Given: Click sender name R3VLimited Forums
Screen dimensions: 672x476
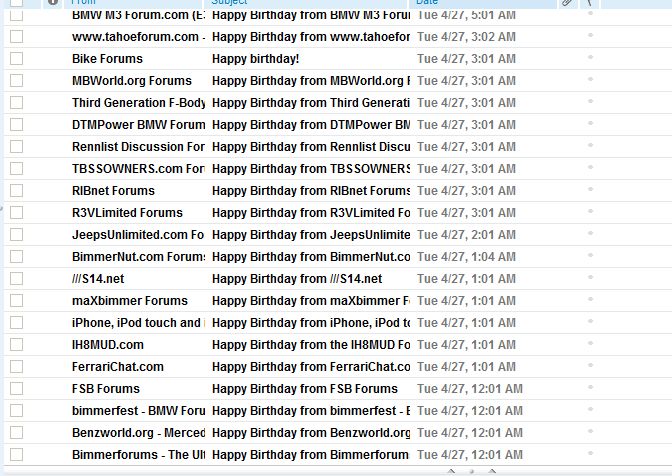Looking at the screenshot, I should 127,213.
